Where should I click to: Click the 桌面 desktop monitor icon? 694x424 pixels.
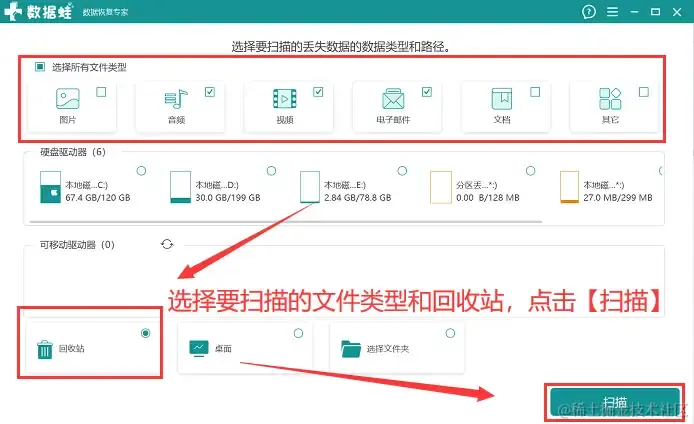[x=199, y=348]
